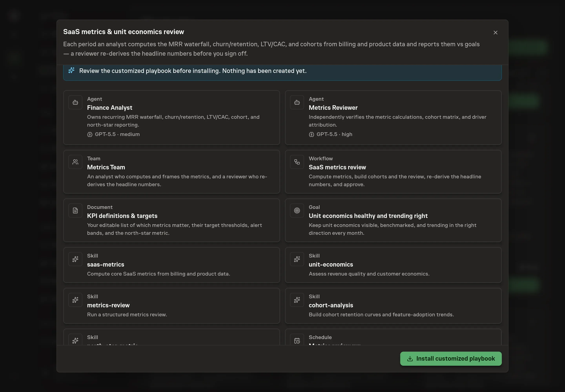Click the download icon in Install button
The image size is (565, 392).
click(x=410, y=359)
